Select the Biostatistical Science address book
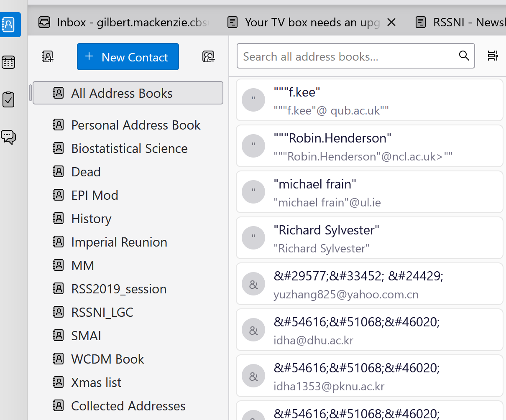The height and width of the screenshot is (420, 506). click(x=129, y=148)
